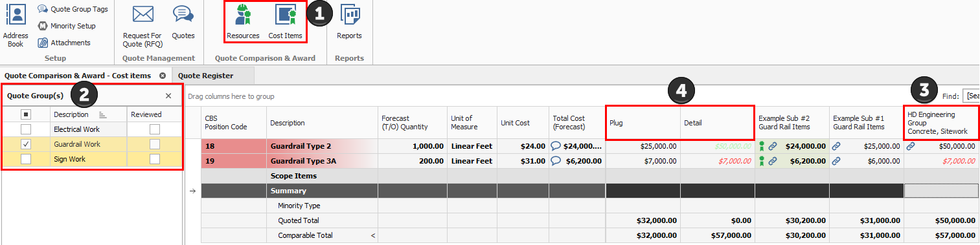The image size is (980, 245).
Task: Open Attachments from Setup group
Action: point(63,43)
